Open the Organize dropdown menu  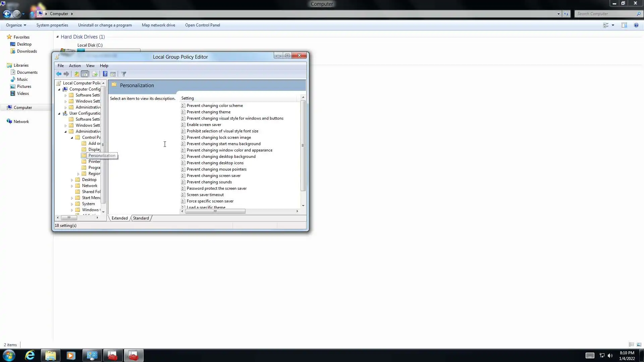pos(16,25)
